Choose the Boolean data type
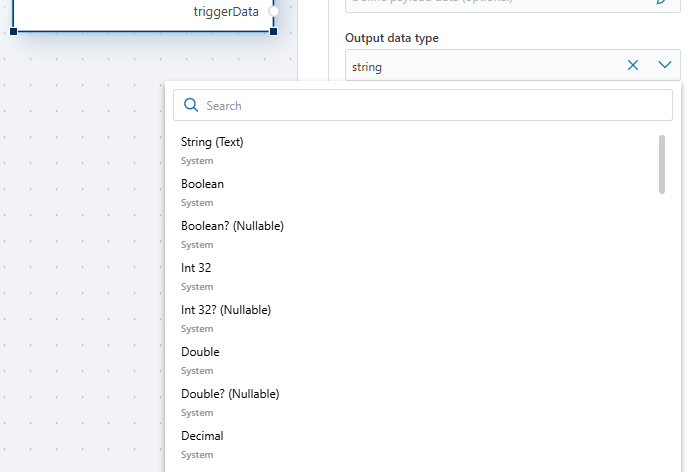Screen dimensions: 688x472 pos(202,184)
